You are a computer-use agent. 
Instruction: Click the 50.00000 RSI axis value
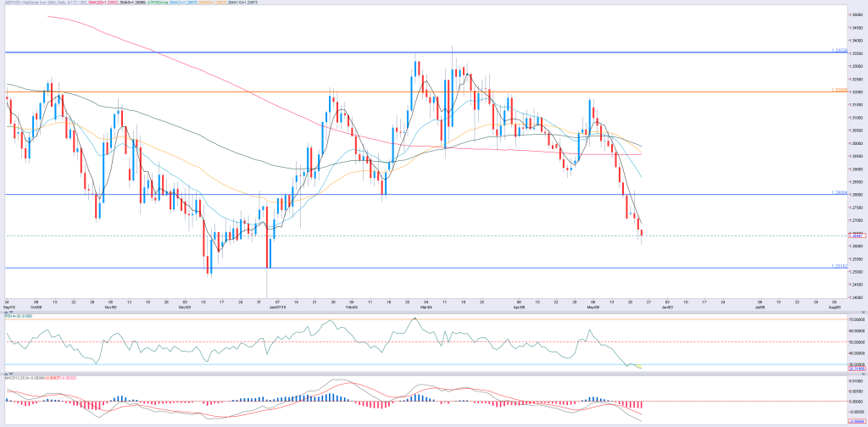pyautogui.click(x=858, y=341)
